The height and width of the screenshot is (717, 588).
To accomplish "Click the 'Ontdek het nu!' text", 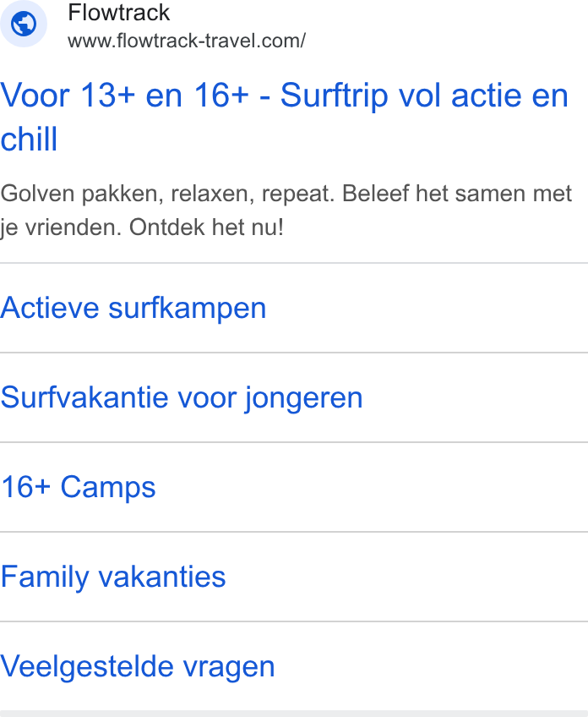I will pos(206,227).
